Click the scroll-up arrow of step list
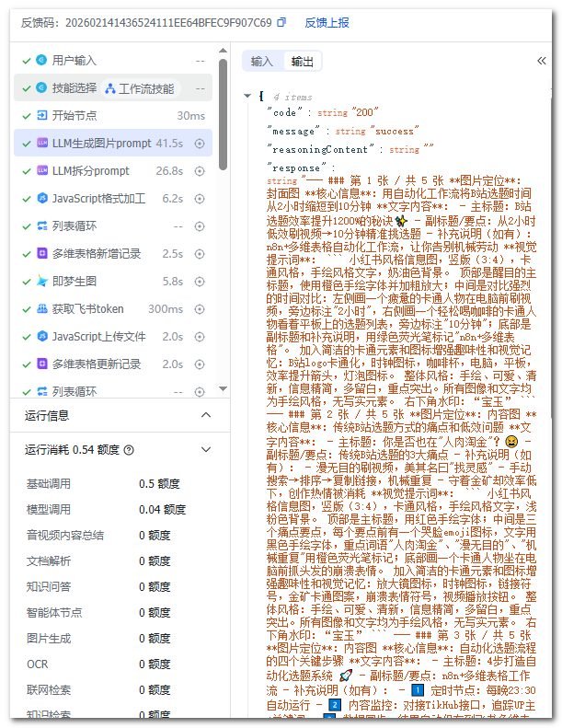Image resolution: width=562 pixels, height=728 pixels. click(223, 50)
